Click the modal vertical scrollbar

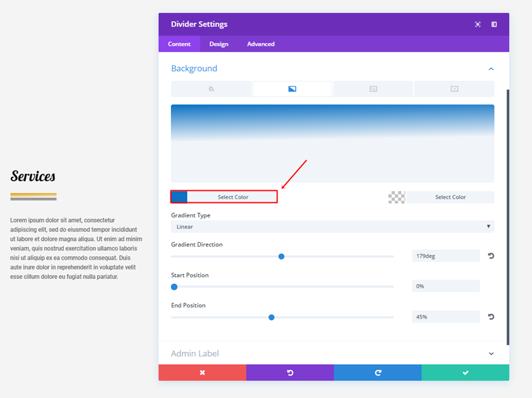pos(508,217)
